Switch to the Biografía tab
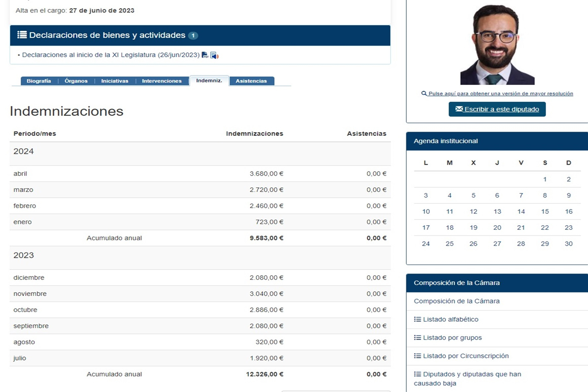 pyautogui.click(x=39, y=81)
